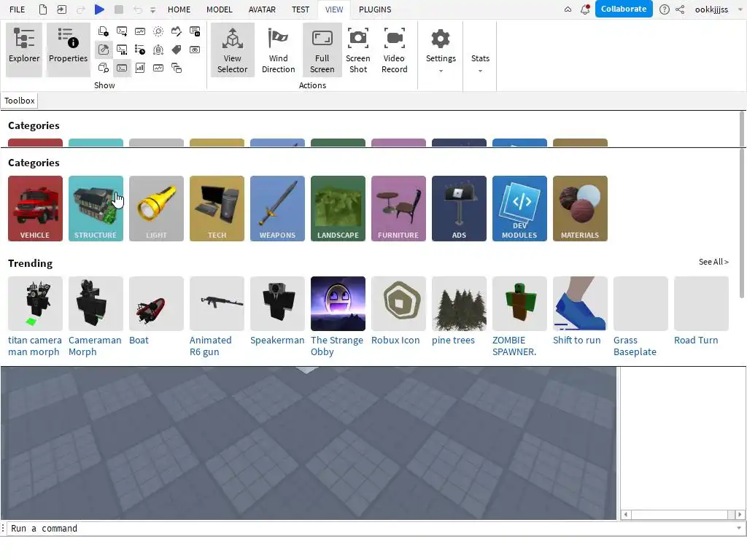Image resolution: width=747 pixels, height=560 pixels.
Task: Open the Tag Editor tag icon
Action: [177, 50]
